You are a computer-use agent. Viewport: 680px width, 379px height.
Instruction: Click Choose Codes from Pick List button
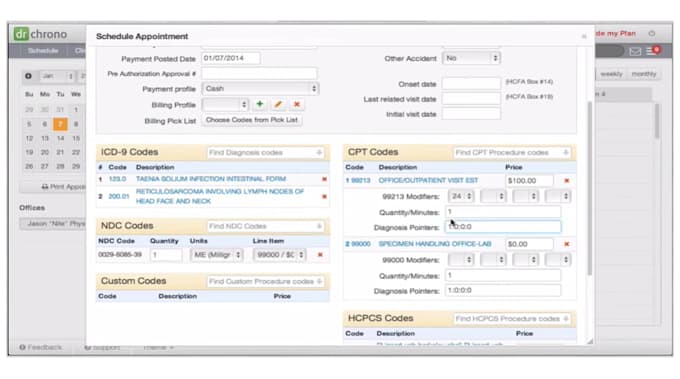point(252,120)
